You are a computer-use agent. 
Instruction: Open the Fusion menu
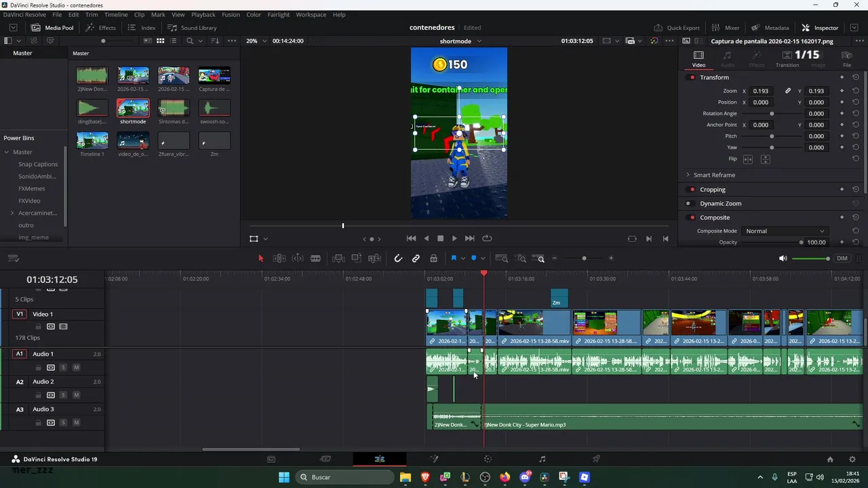[x=231, y=14]
